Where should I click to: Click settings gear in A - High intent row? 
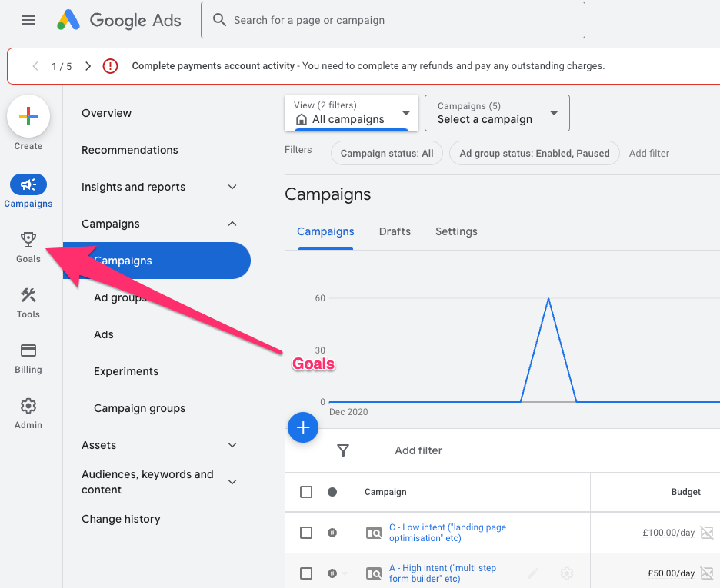(567, 573)
